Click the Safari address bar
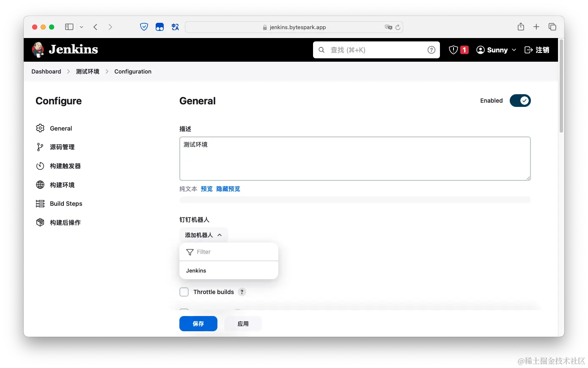The image size is (588, 368). (x=294, y=27)
